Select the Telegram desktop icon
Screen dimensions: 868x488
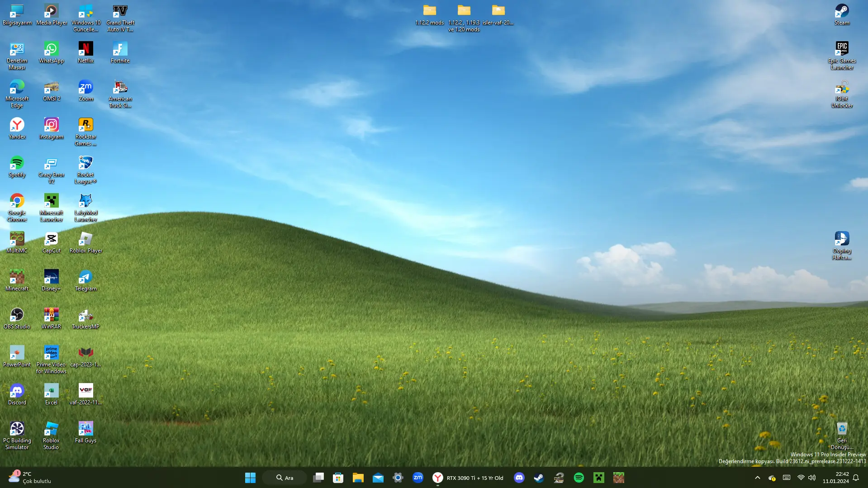(x=86, y=281)
